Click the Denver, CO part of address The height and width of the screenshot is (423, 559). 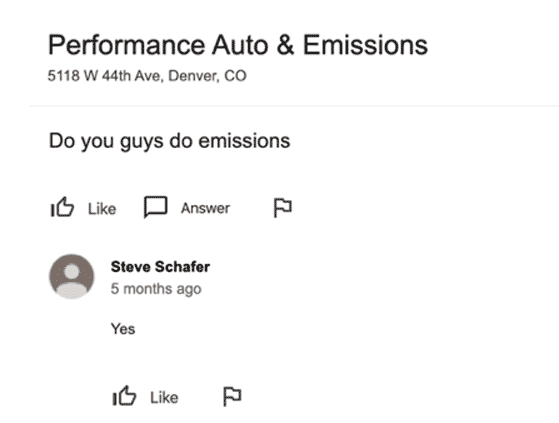[207, 76]
